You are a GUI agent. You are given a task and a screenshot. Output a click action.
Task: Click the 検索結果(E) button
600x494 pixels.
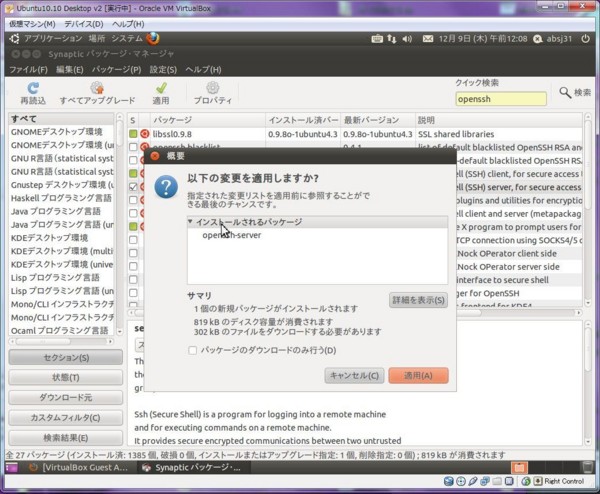66,438
